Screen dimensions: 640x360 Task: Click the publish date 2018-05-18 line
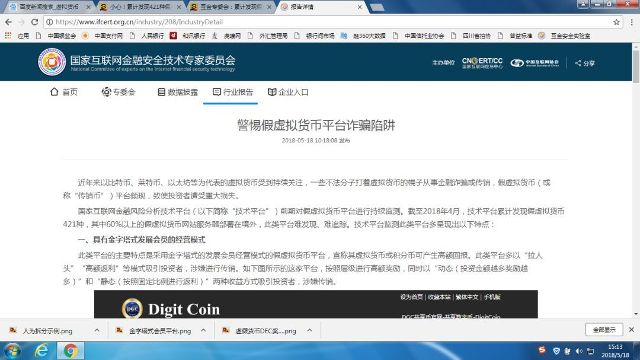pos(316,140)
